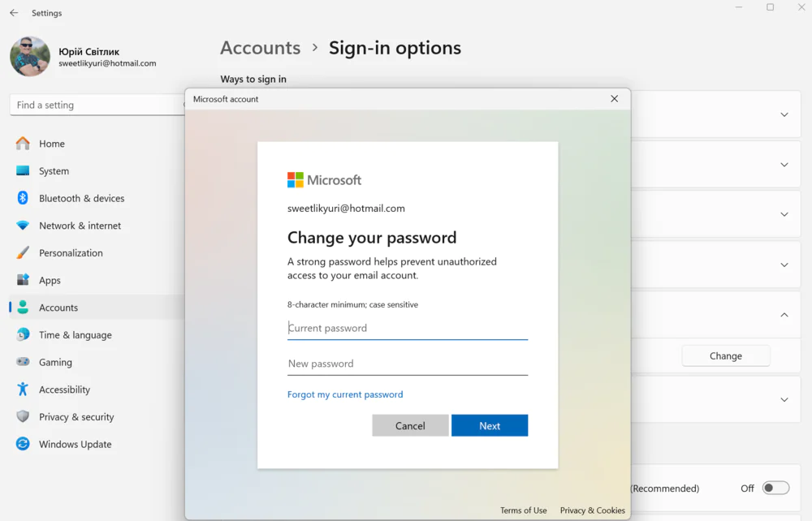Open Time & language label

pos(75,335)
